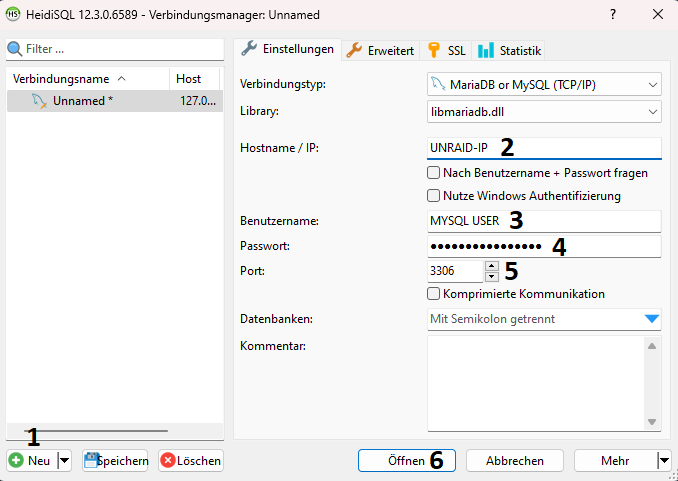Click the dolphin icon next to Unnamed session
Screen dimensions: 678x481
39,101
